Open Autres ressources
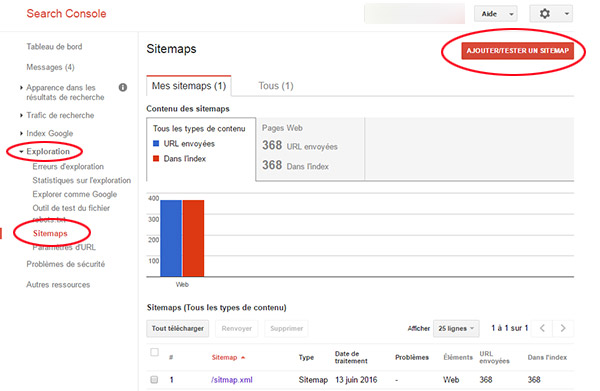The height and width of the screenshot is (391, 600). coord(58,285)
